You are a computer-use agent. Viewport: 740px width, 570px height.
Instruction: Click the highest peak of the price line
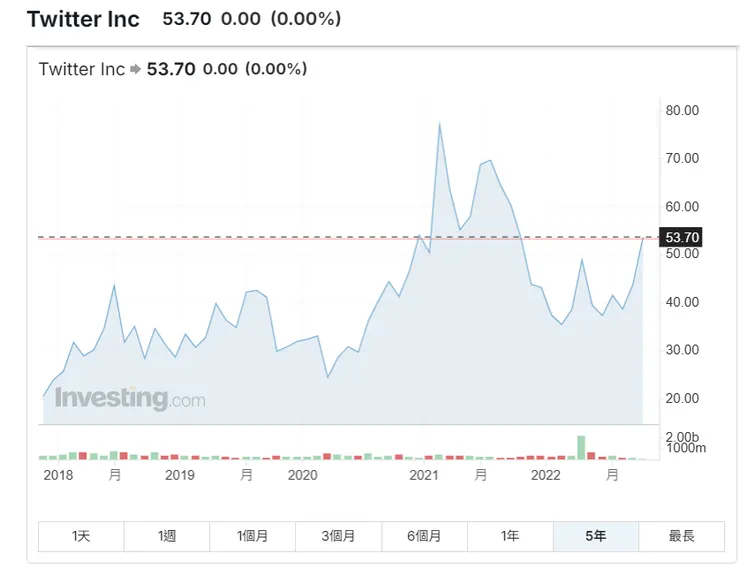click(439, 124)
